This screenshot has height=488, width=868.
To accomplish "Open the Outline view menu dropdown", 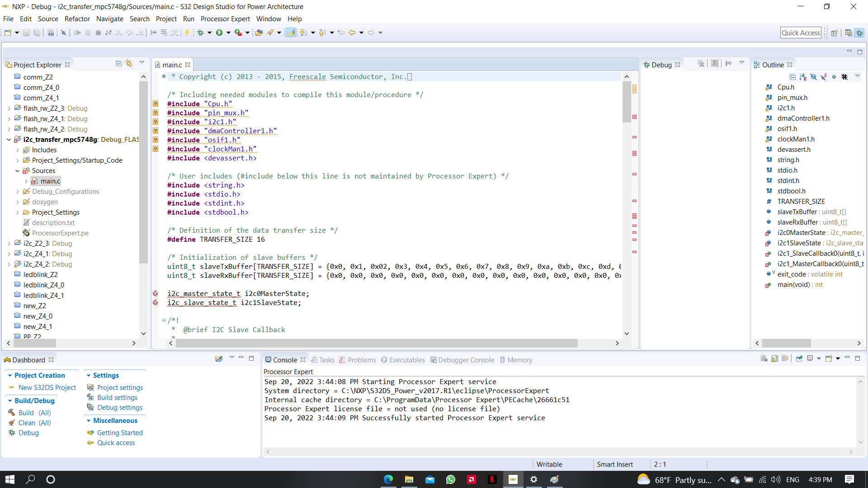I will [x=858, y=76].
